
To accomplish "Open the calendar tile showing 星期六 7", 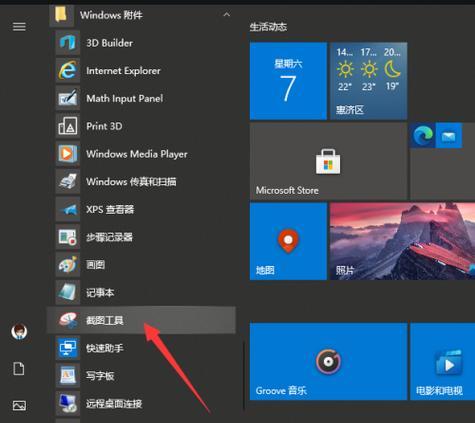I will click(x=288, y=81).
